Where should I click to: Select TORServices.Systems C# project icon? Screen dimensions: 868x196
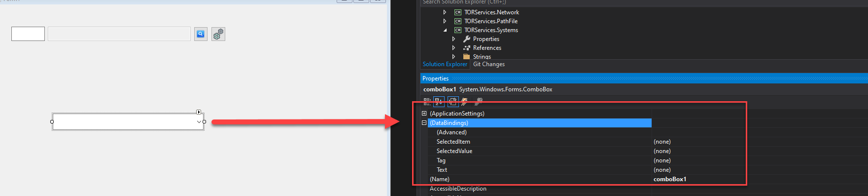(458, 30)
